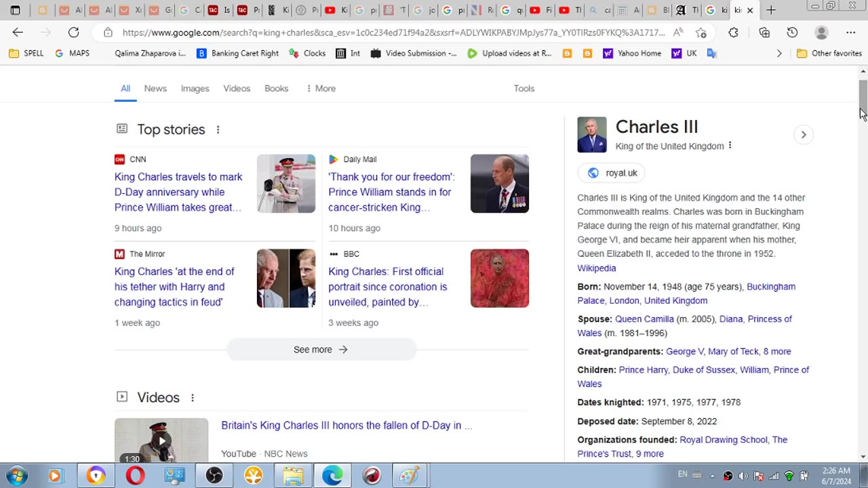This screenshot has height=488, width=868.
Task: Open Other favorites folder
Action: tap(829, 53)
